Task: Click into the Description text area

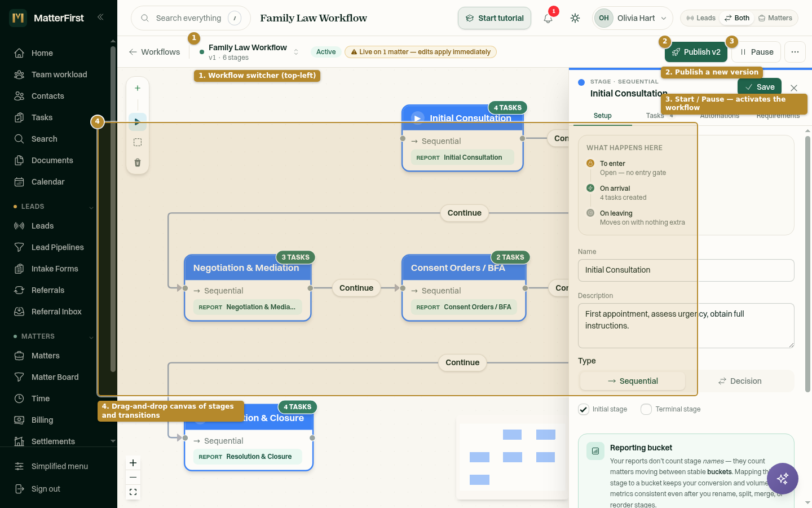Action: [x=686, y=326]
